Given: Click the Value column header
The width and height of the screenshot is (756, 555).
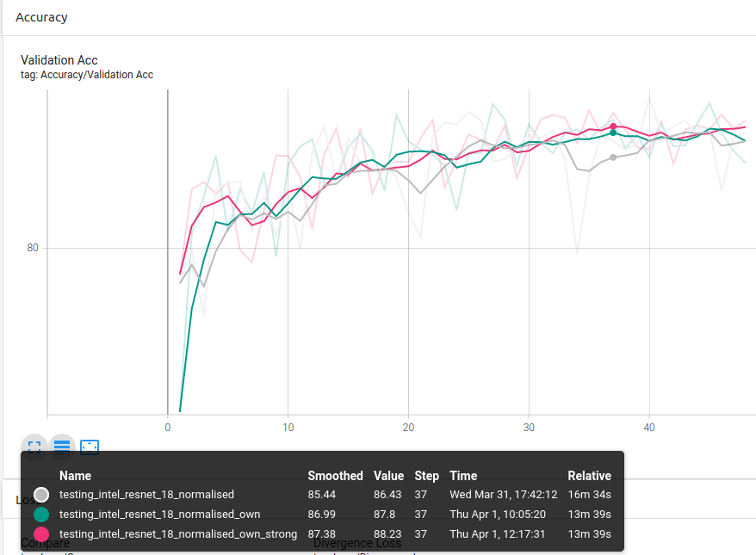Looking at the screenshot, I should click(x=388, y=476).
